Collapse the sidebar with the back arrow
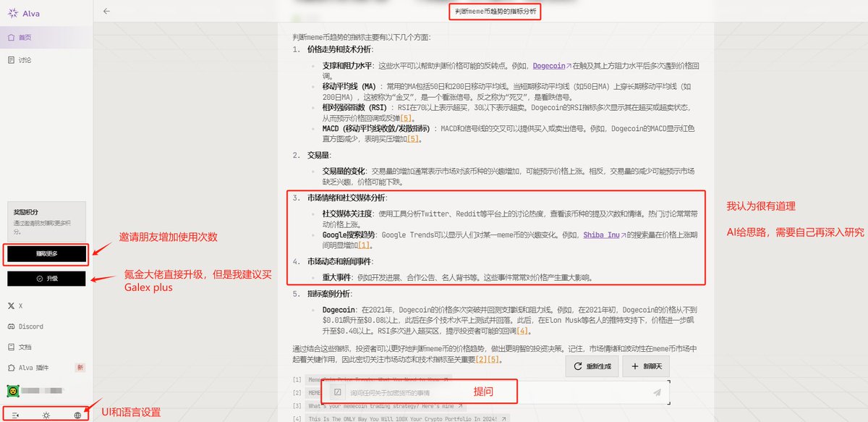The width and height of the screenshot is (868, 422). (x=106, y=11)
